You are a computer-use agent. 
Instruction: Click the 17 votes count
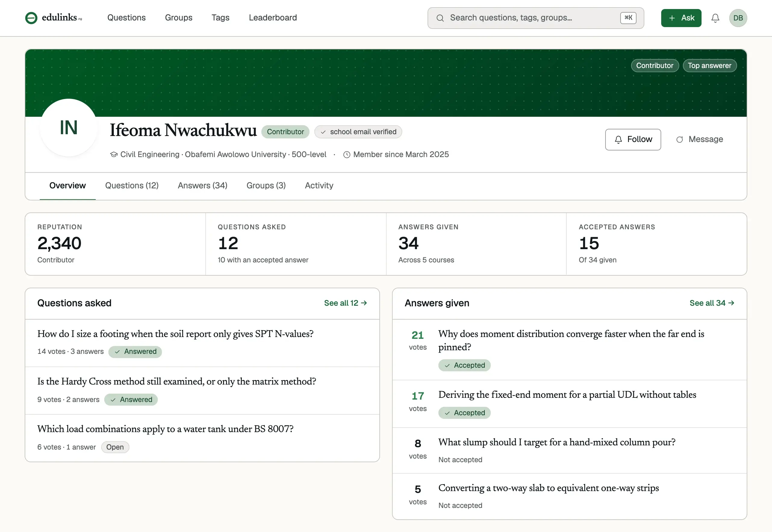coord(418,396)
